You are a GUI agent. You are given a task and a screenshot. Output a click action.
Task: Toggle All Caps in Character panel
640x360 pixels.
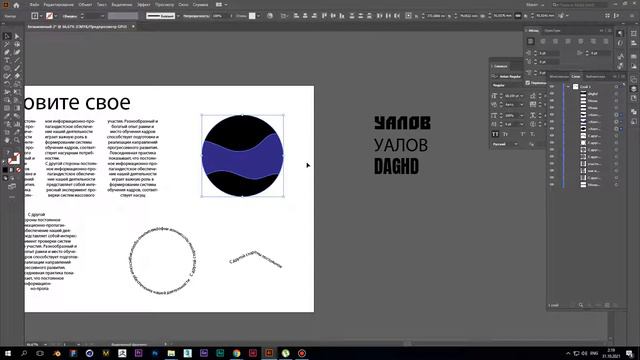point(495,134)
